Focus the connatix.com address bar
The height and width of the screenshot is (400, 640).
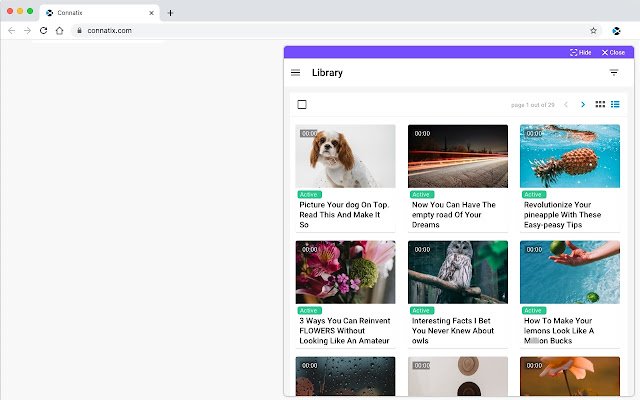336,31
